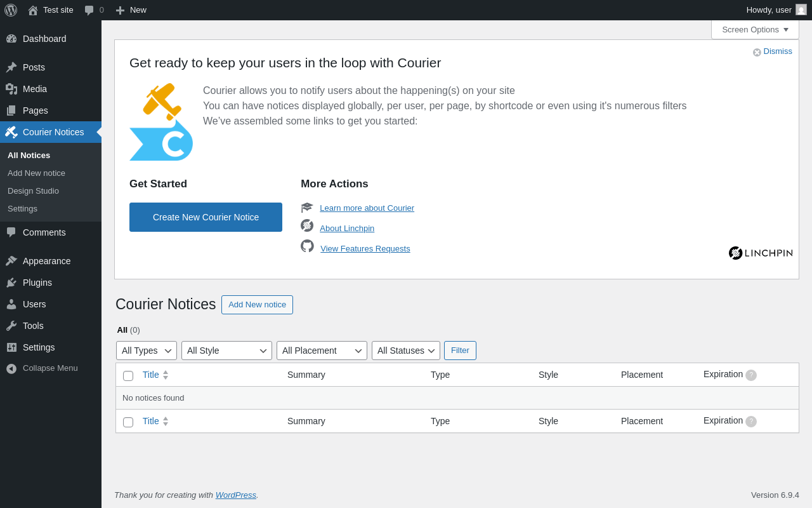Expand the Screen Options panel

pyautogui.click(x=755, y=29)
